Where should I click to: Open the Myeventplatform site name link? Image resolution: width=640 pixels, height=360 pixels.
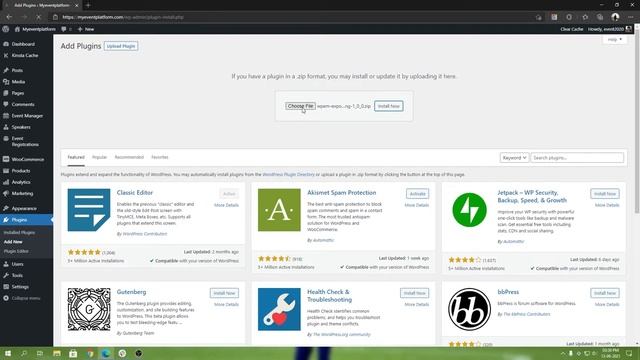point(35,29)
